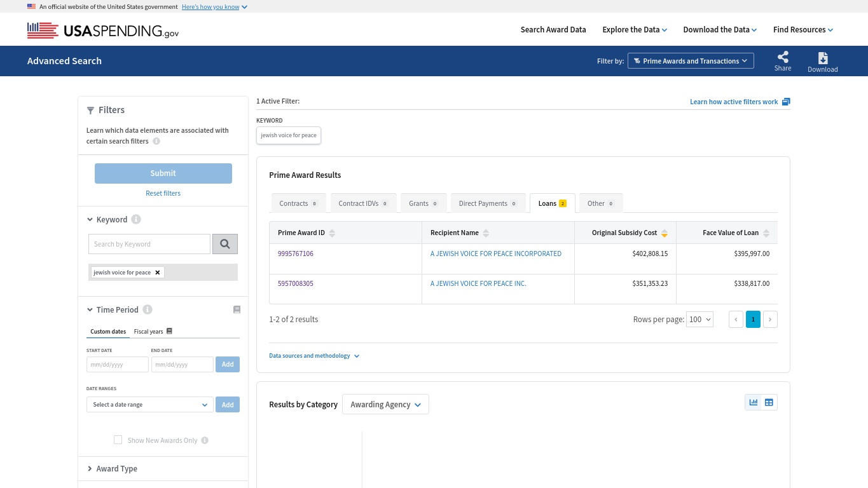Focus the Start Date field

118,365
